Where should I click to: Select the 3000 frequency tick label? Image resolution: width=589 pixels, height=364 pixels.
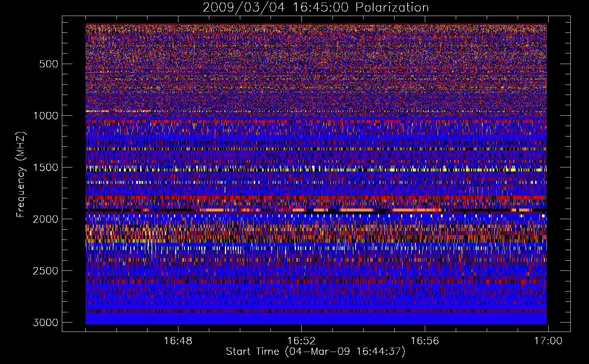tap(46, 323)
